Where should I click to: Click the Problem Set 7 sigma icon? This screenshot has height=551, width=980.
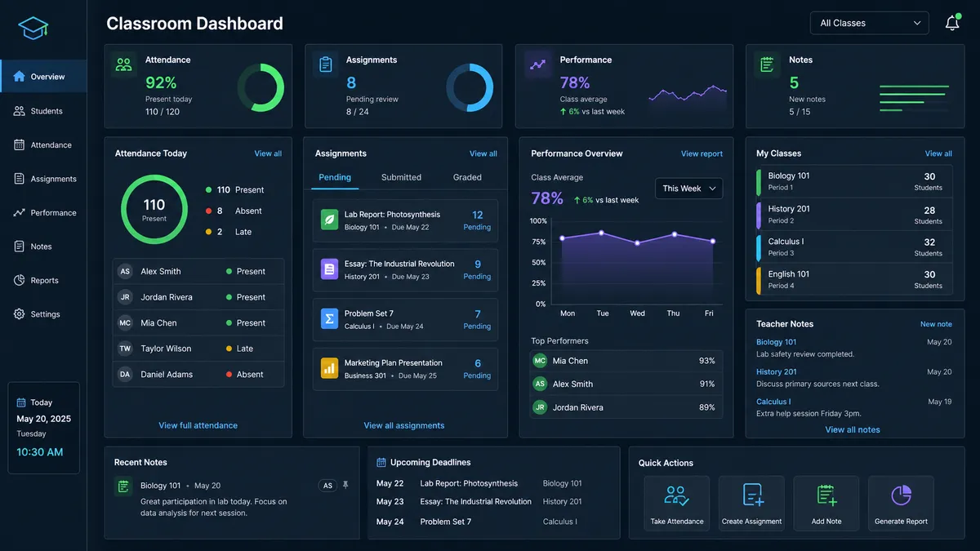329,319
